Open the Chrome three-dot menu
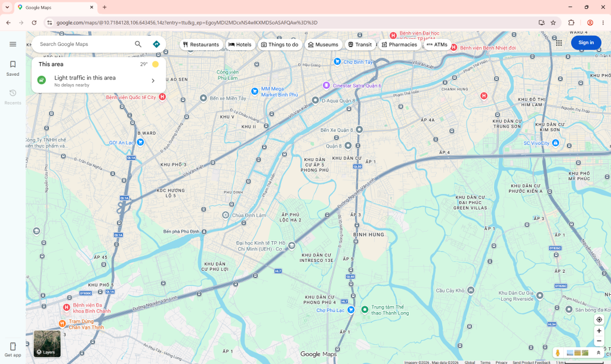Screen dimensions: 611x364 603,23
